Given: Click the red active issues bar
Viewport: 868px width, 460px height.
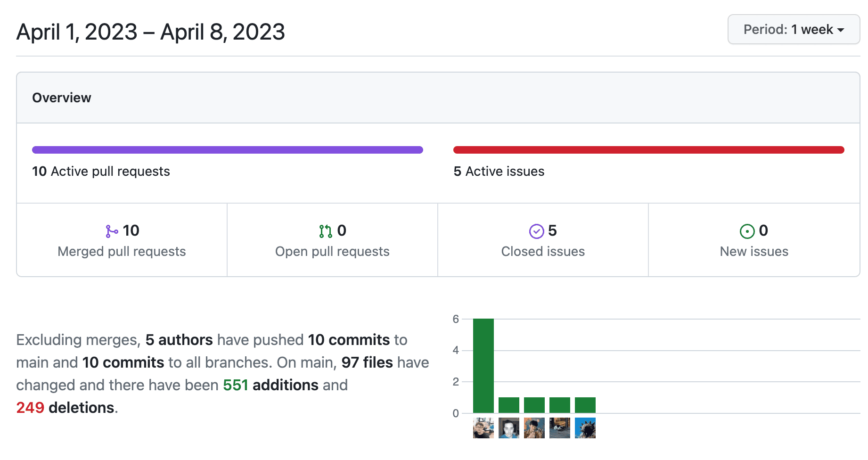Looking at the screenshot, I should 648,150.
